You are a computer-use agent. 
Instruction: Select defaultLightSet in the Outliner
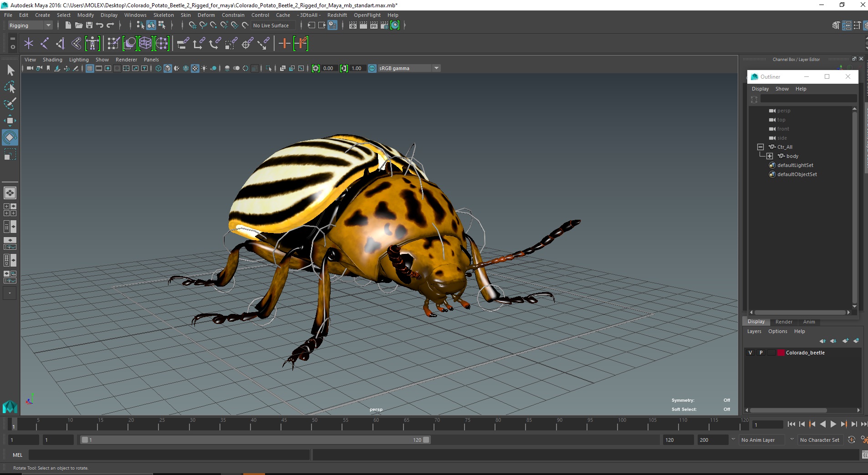point(795,165)
